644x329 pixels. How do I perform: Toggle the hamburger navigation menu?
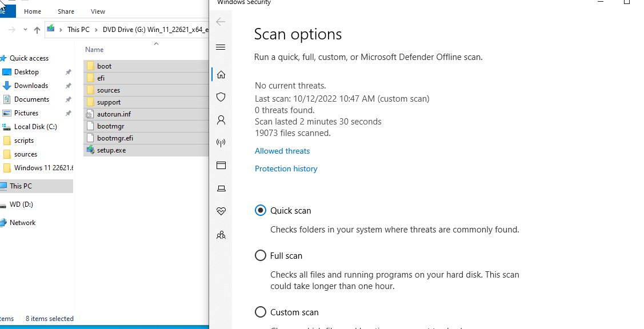221,47
